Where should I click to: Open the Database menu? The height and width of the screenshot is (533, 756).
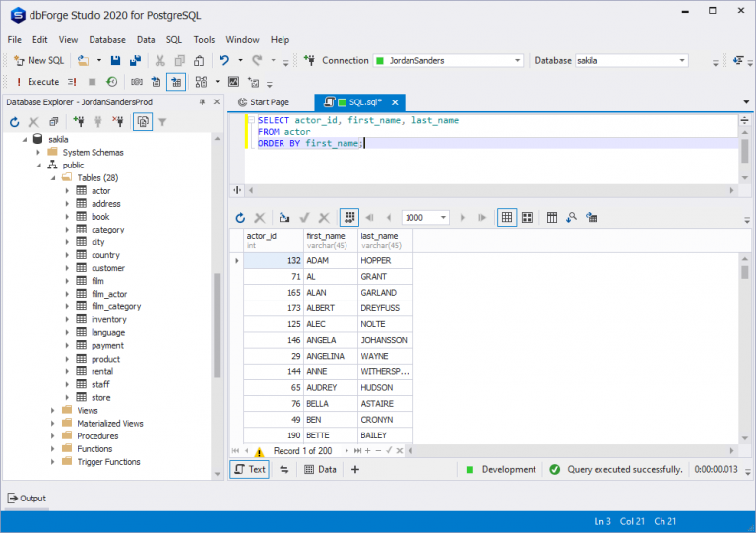(x=107, y=40)
